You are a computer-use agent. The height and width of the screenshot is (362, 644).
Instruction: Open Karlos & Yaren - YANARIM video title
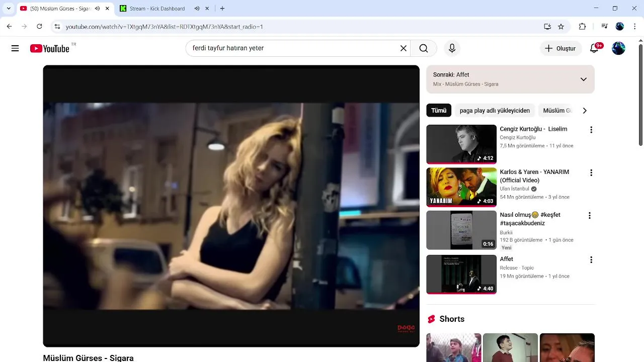tap(534, 176)
